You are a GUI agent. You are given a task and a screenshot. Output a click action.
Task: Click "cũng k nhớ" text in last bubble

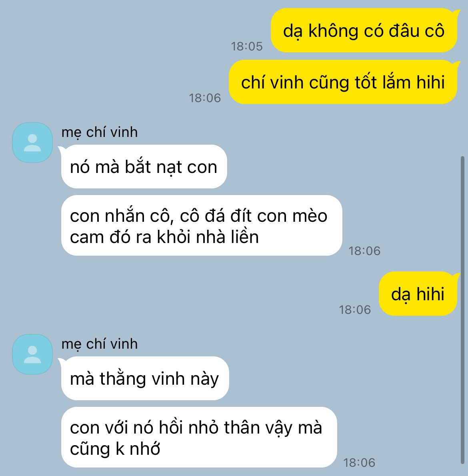point(115,448)
